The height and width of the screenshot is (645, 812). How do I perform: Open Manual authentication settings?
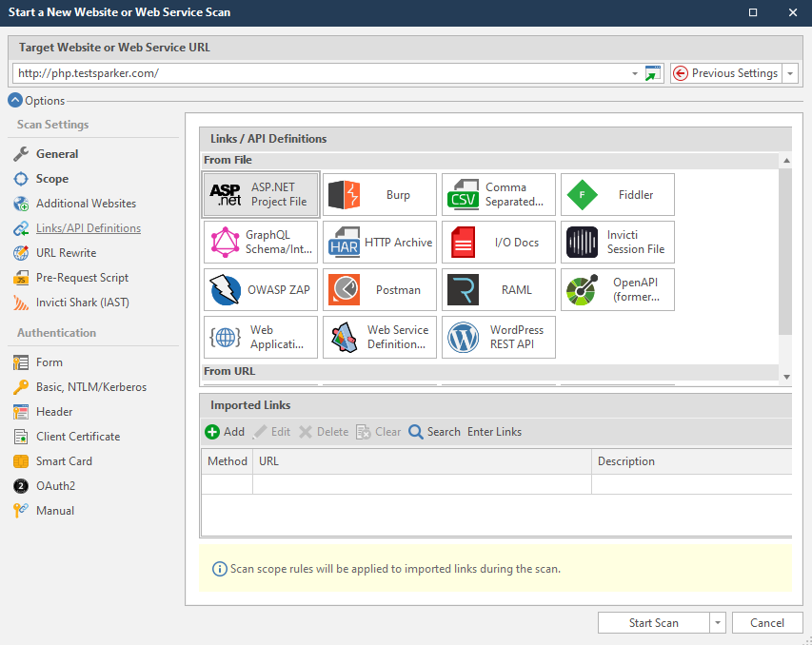coord(55,511)
